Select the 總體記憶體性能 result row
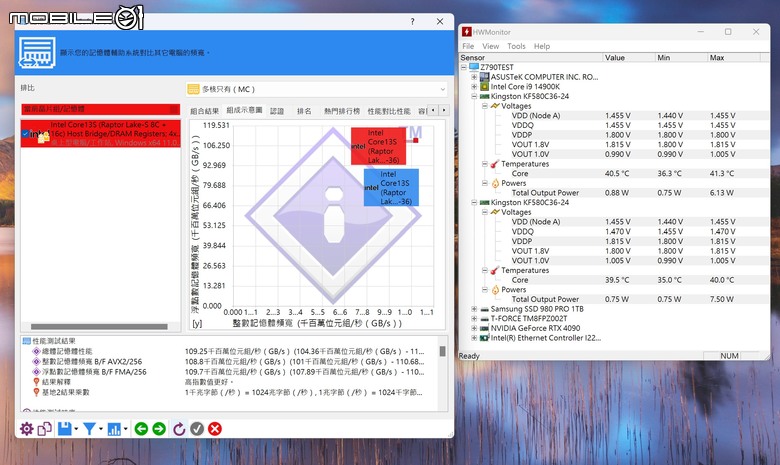Viewport: 780px width, 465px height. pos(229,352)
